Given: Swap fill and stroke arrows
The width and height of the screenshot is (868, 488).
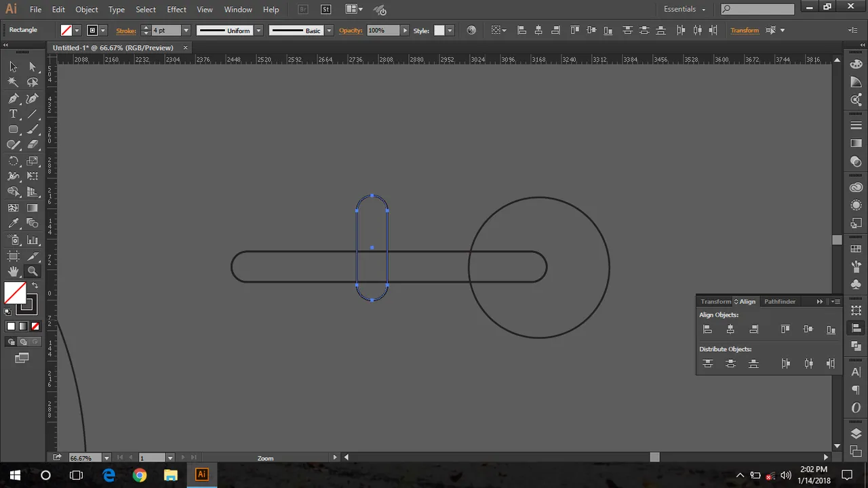Looking at the screenshot, I should (35, 286).
